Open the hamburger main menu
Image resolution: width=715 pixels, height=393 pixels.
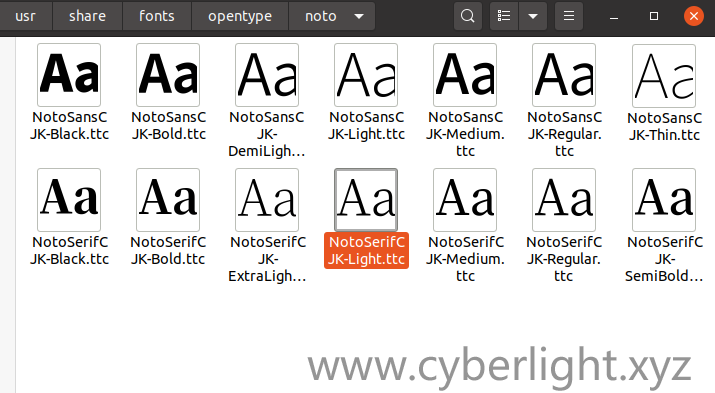(569, 16)
